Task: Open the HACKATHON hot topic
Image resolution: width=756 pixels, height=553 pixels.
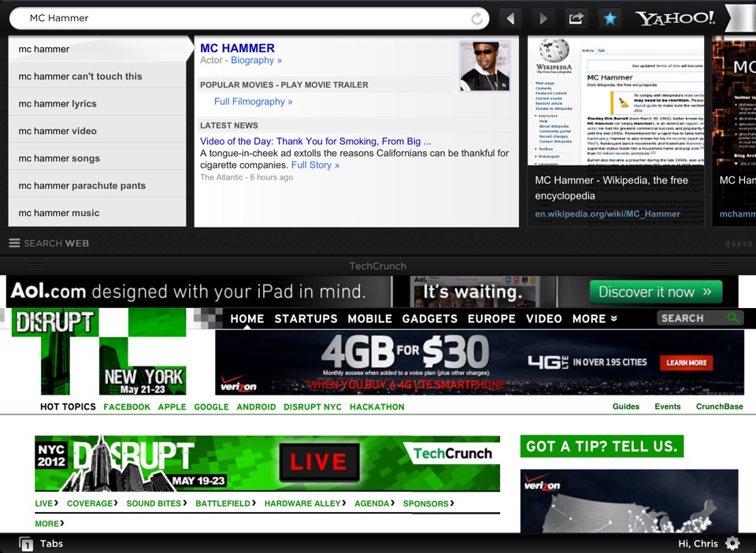Action: (377, 407)
